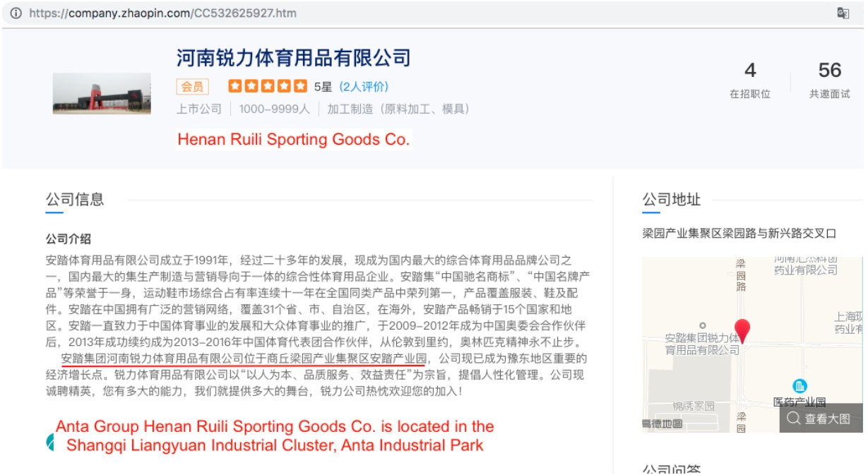
Task: Click the magnifier icon on 查看大图
Action: coord(794,419)
